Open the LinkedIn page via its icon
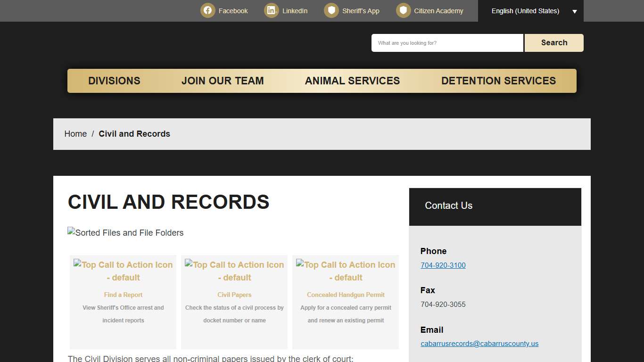 click(x=271, y=10)
